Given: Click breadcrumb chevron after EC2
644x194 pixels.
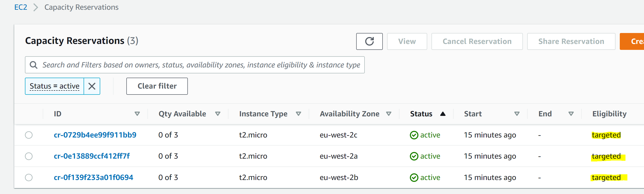Looking at the screenshot, I should coord(36,8).
